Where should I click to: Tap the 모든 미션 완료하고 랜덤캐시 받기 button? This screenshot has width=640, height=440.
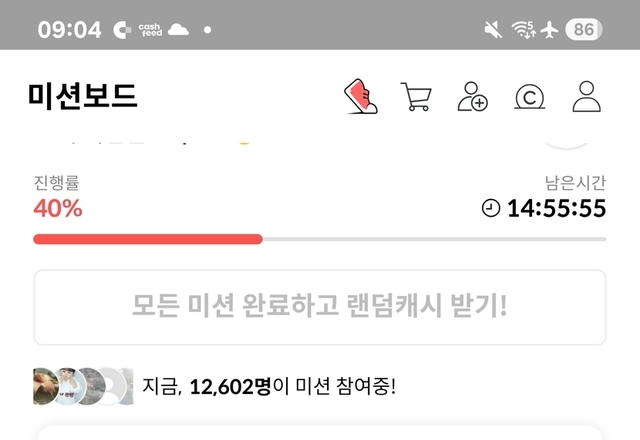320,307
